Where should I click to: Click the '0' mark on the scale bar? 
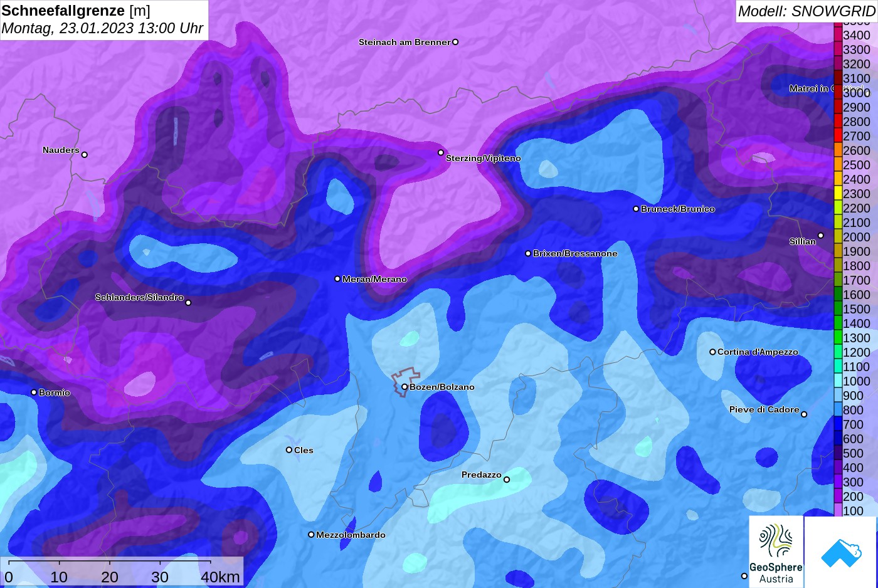pyautogui.click(x=9, y=577)
